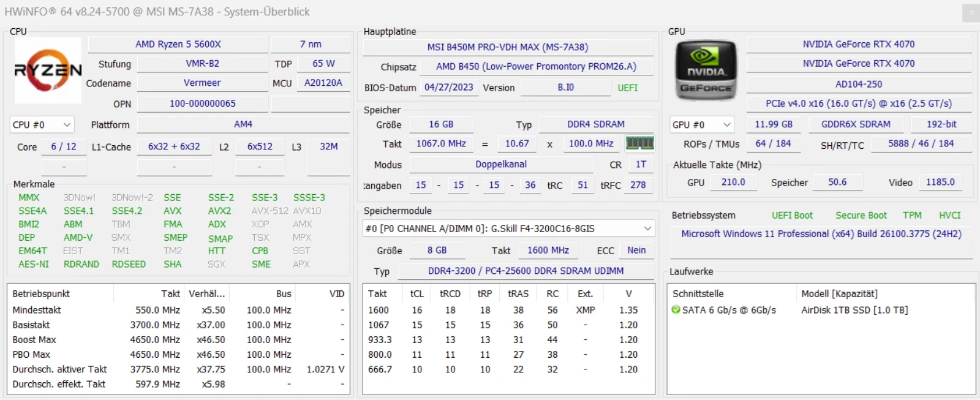Click the 1067.0 MHz memory clock

[441, 144]
